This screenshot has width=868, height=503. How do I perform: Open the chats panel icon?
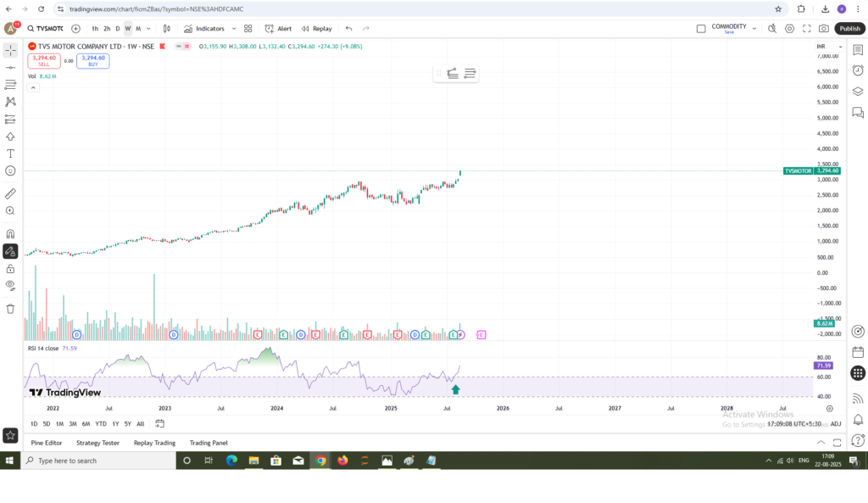858,113
